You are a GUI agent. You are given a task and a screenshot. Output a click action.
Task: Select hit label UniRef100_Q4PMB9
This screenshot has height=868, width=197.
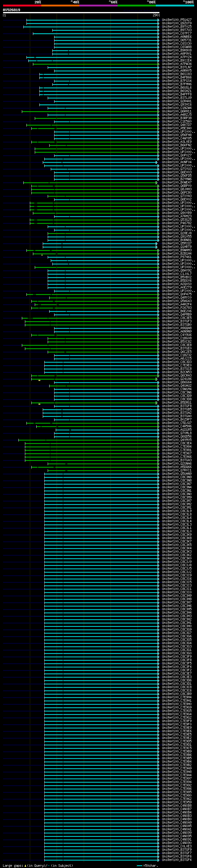click(177, 315)
